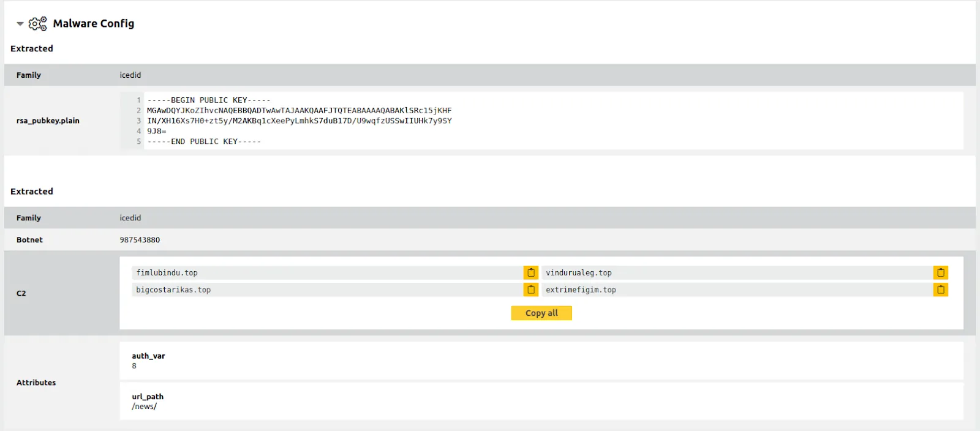
Task: Click the url_path attribute name
Action: click(148, 397)
